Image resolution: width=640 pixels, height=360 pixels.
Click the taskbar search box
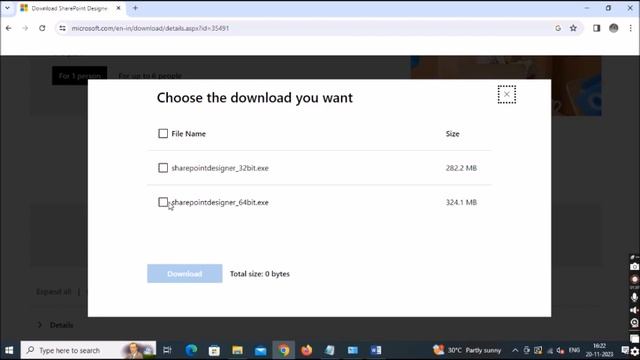[x=89, y=350]
